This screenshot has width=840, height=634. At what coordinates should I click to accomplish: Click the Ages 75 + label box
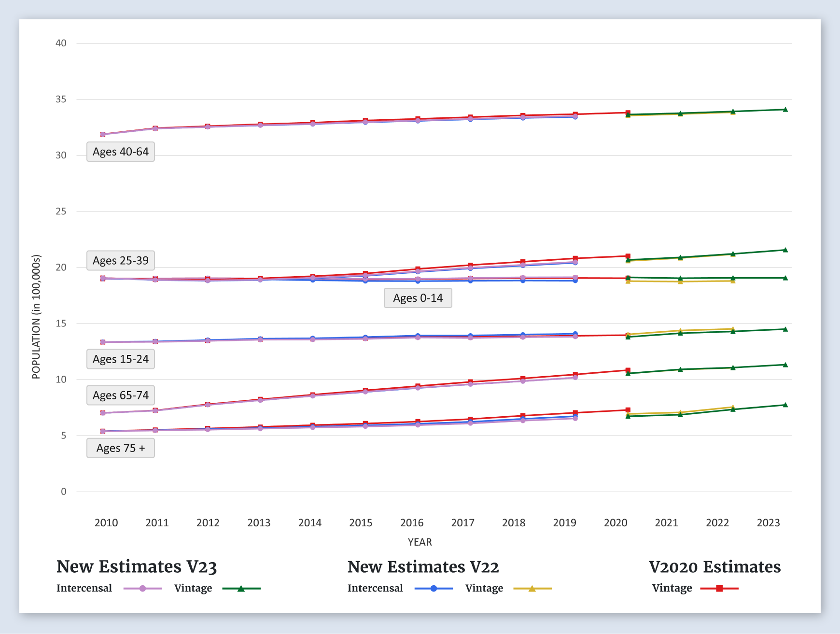coord(121,448)
